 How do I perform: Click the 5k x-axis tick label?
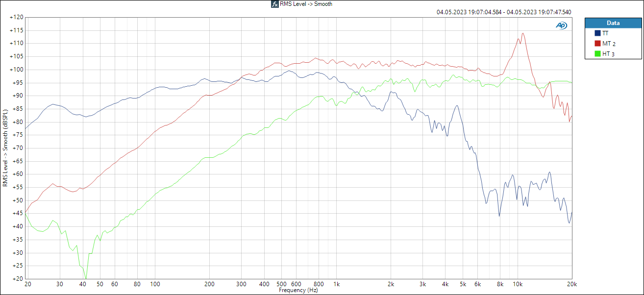point(464,284)
